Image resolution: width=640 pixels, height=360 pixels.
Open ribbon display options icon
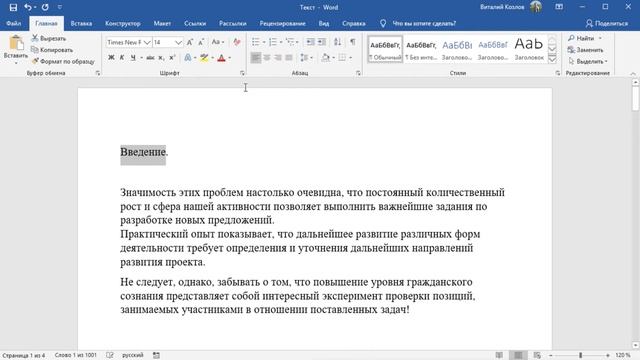(x=559, y=7)
